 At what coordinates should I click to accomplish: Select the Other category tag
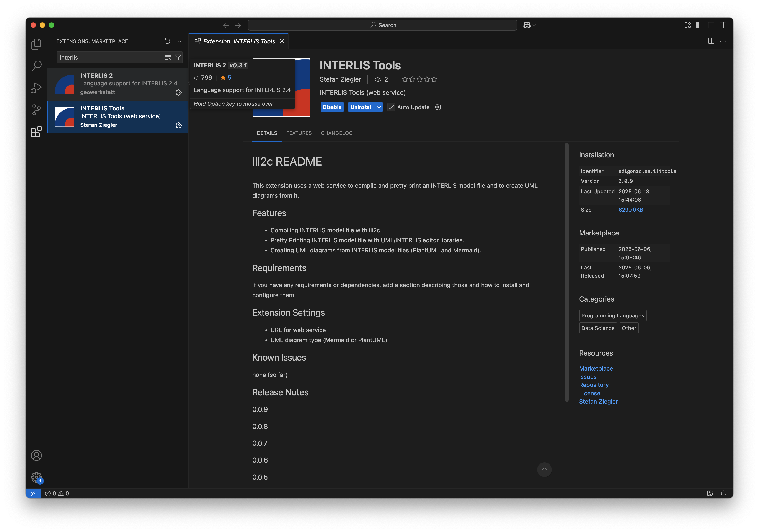click(x=629, y=328)
